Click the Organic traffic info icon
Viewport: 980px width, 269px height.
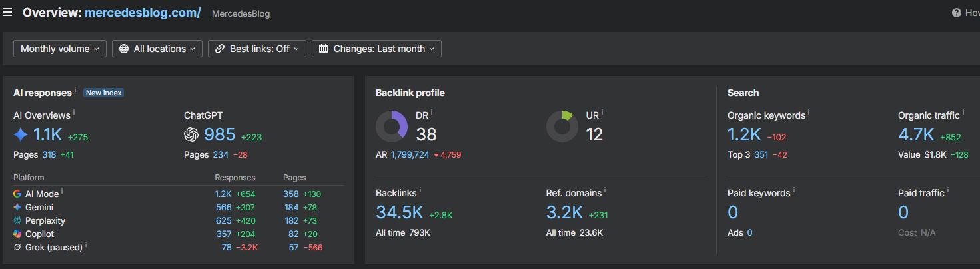pyautogui.click(x=963, y=113)
